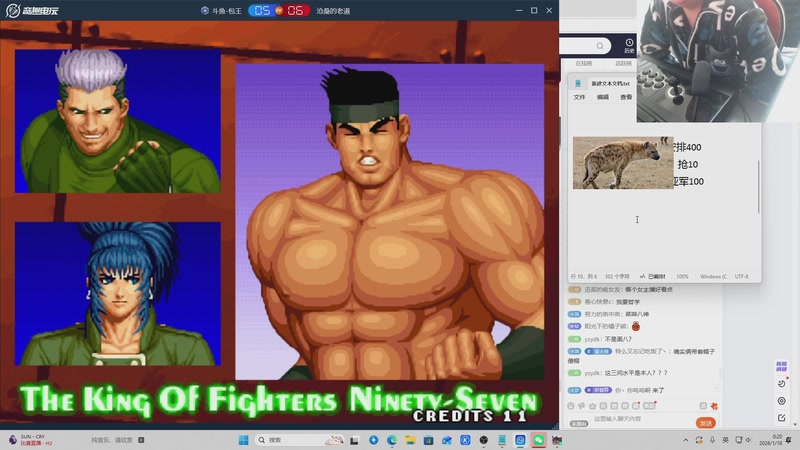The width and height of the screenshot is (800, 450).
Task: Click the sports score widget on the taskbar
Action: 31,440
